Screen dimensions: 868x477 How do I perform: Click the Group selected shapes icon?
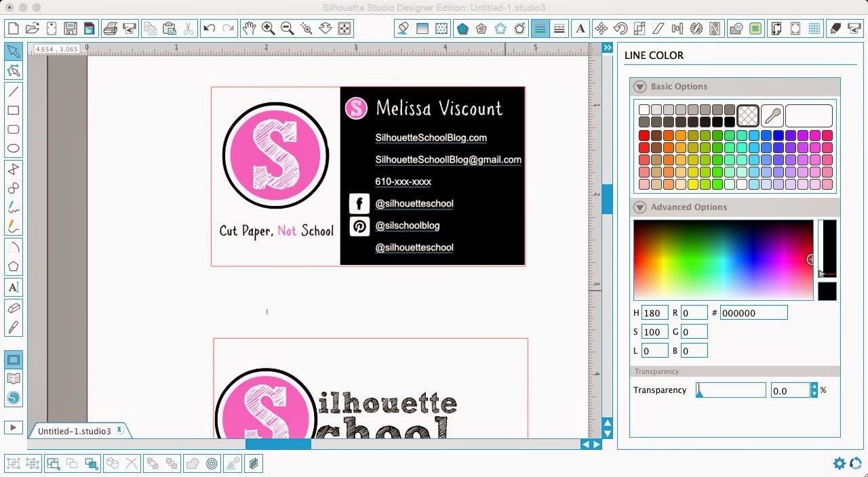point(13,463)
